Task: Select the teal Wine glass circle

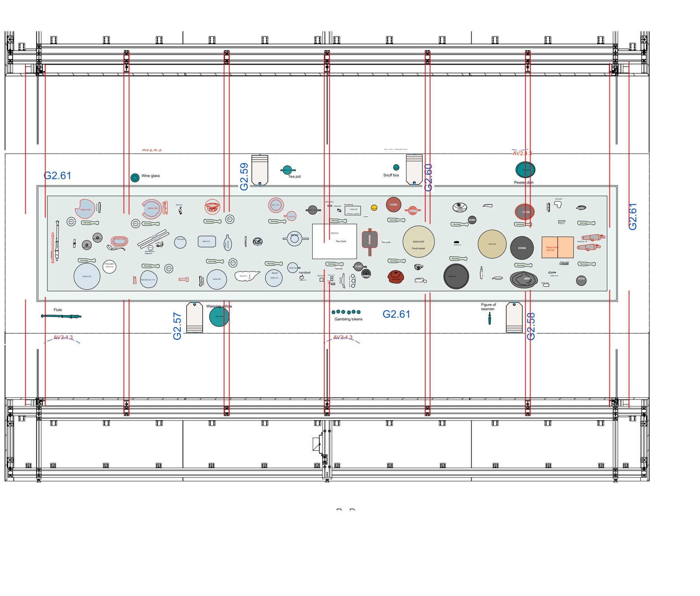Action: tap(135, 178)
